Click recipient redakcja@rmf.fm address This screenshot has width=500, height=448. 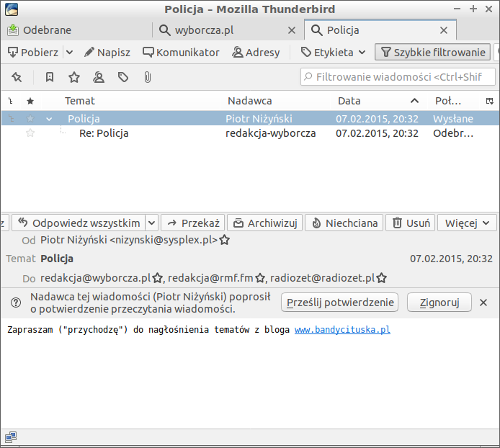(210, 278)
